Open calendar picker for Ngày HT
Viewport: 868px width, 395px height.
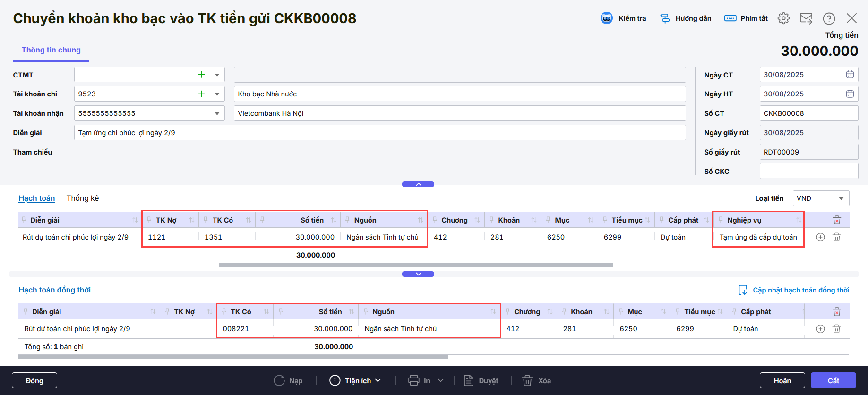click(850, 94)
